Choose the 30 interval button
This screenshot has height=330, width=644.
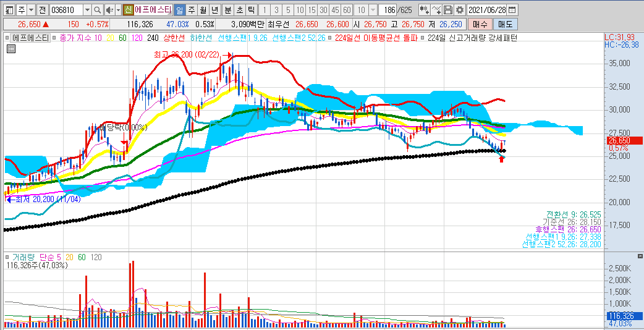[324, 10]
